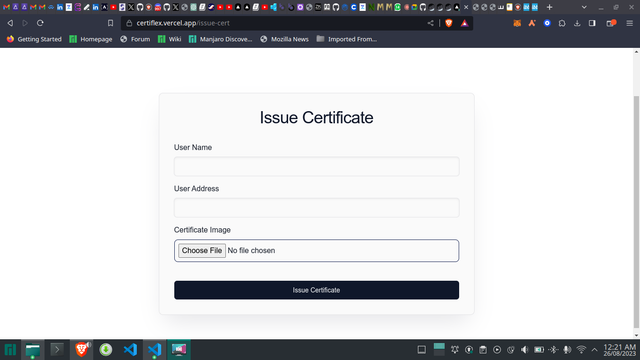Open the Wi-Fi network tray icon
This screenshot has height=360, width=640.
point(581,350)
